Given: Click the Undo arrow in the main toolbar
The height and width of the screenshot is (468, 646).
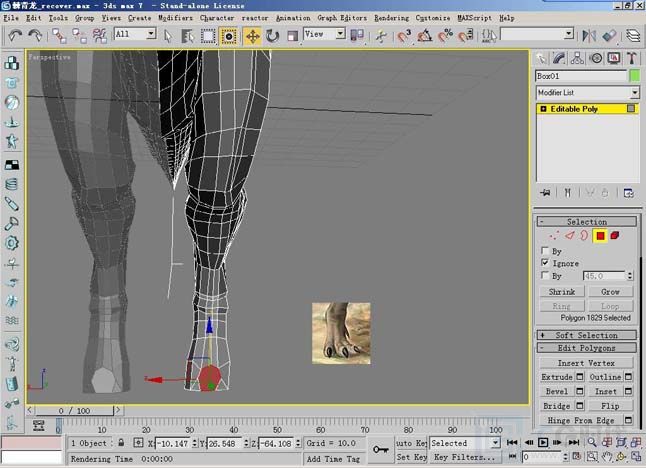Looking at the screenshot, I should coord(16,35).
